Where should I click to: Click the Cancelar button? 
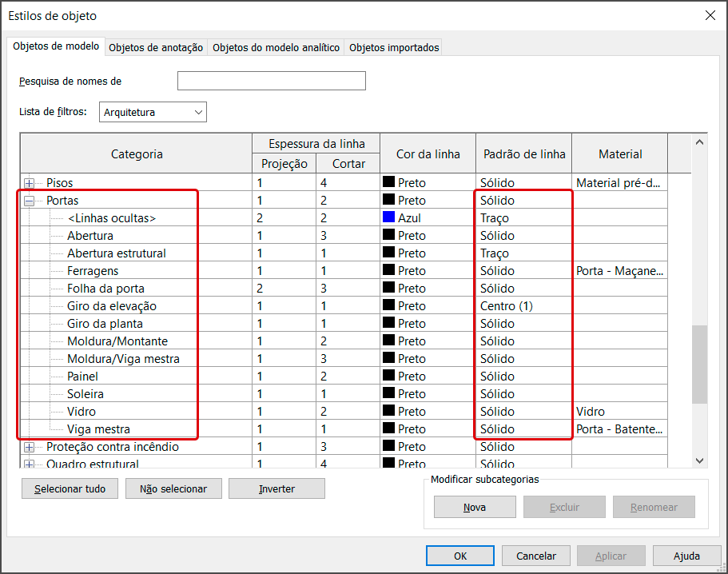(535, 556)
